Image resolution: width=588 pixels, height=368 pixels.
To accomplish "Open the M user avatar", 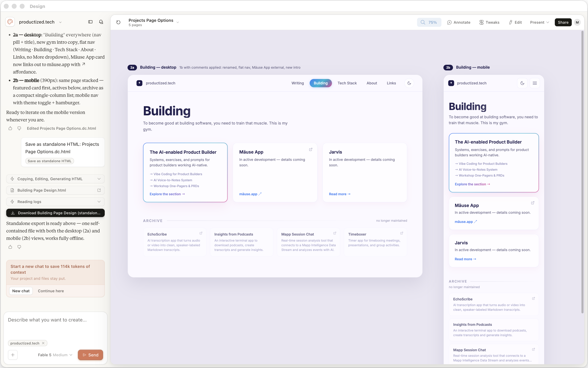I will tap(577, 22).
